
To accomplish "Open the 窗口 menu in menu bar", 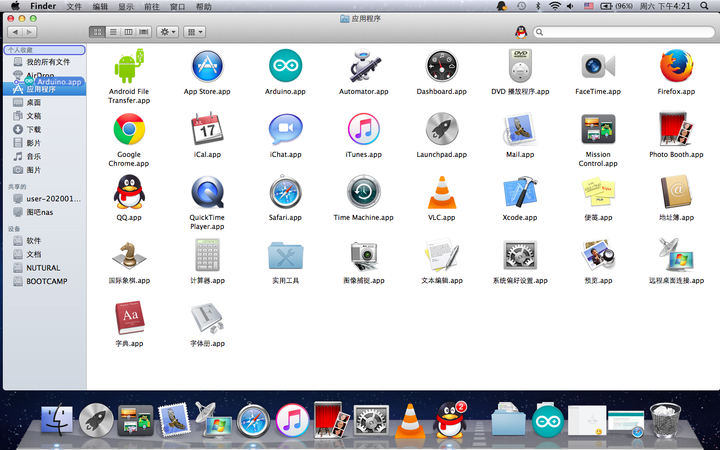I will point(177,6).
